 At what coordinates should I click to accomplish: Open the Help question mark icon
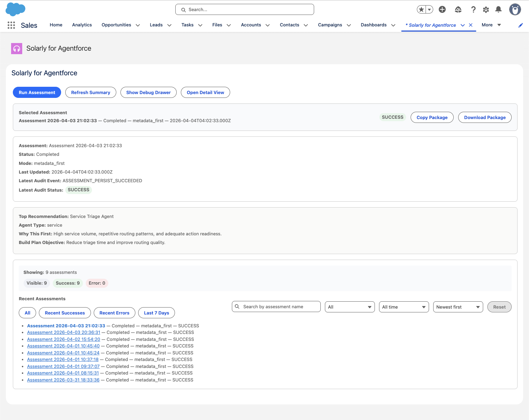point(473,10)
